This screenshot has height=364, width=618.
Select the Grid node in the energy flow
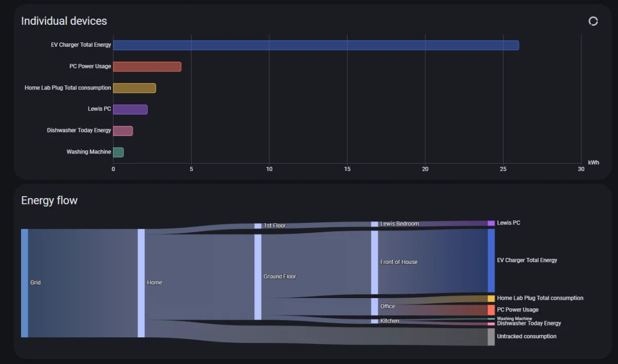pos(25,283)
